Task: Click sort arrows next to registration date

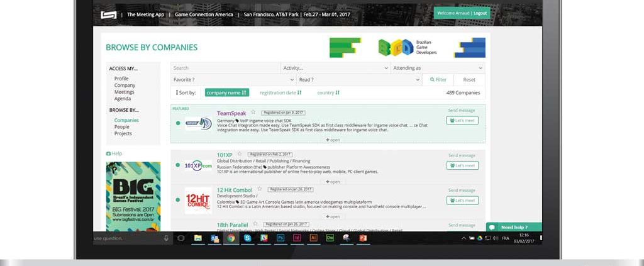Action: [299, 93]
